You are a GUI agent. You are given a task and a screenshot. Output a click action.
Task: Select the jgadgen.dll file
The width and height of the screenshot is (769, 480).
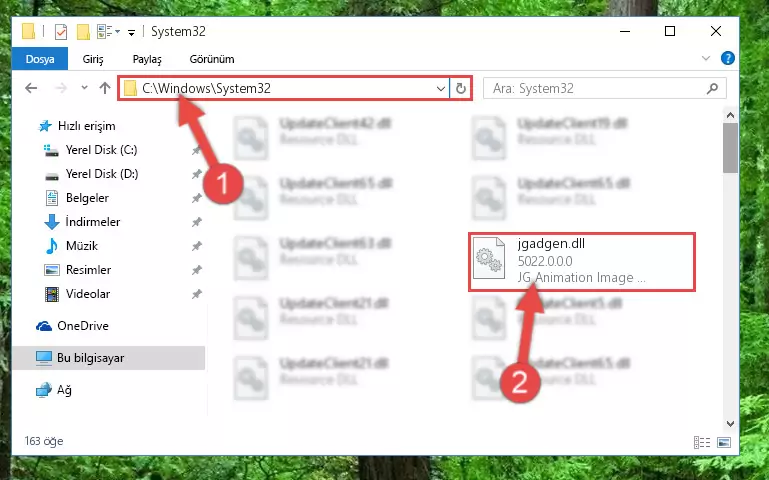pyautogui.click(x=582, y=262)
